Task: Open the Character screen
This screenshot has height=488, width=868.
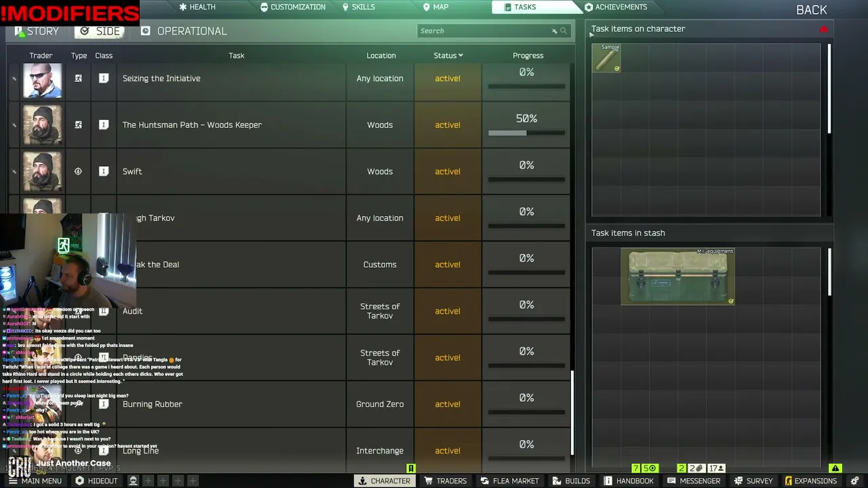Action: coord(384,481)
